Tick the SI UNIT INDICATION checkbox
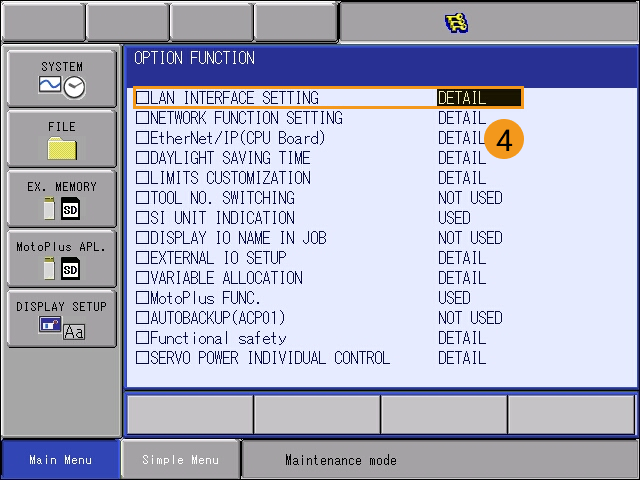 point(142,218)
